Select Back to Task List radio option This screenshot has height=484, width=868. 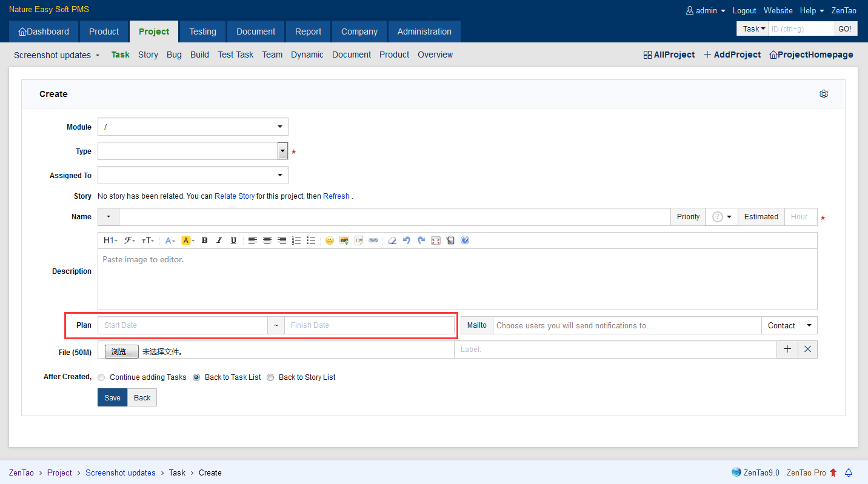196,377
